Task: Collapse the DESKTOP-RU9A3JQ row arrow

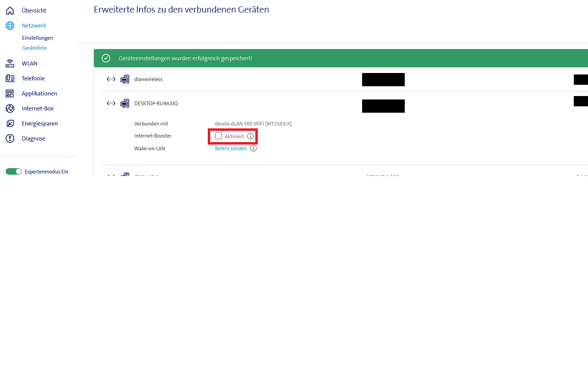Action: pos(111,103)
